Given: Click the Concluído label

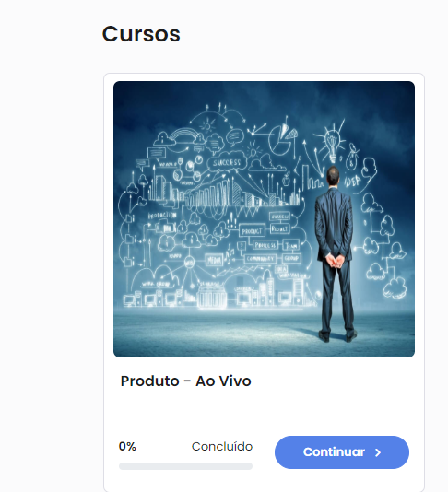Looking at the screenshot, I should tap(222, 446).
